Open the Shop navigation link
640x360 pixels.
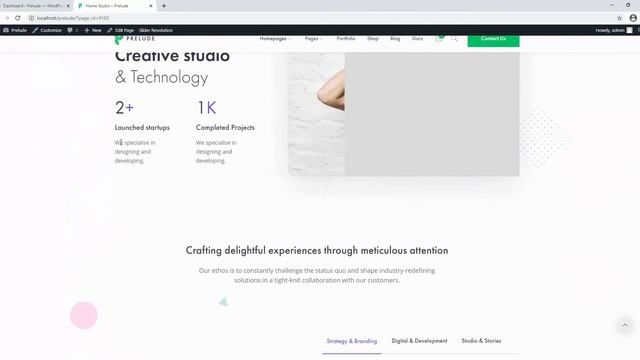tap(373, 38)
